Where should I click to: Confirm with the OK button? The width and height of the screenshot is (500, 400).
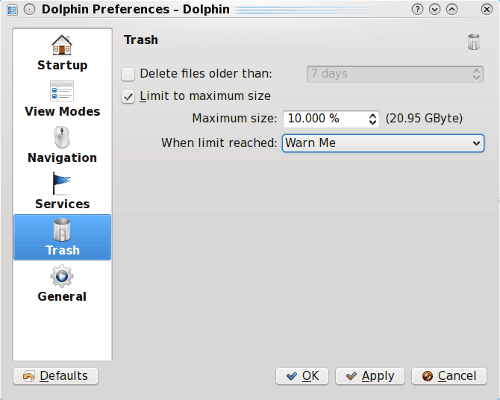coord(302,376)
